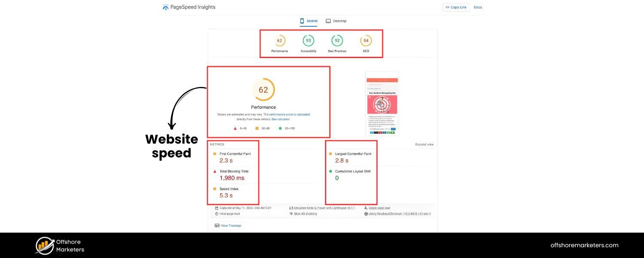Switch to the Desktop tab
644x258 pixels.
[336, 21]
